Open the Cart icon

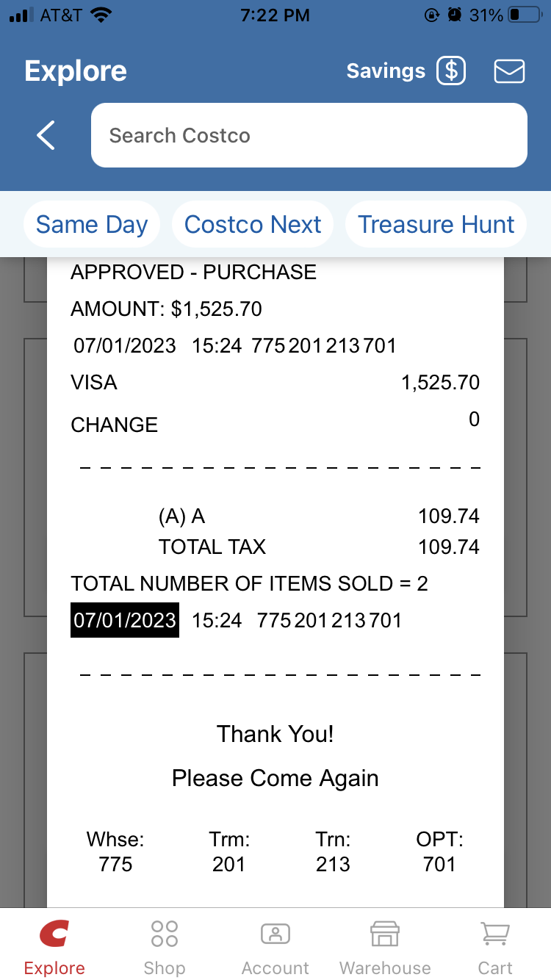pyautogui.click(x=495, y=934)
